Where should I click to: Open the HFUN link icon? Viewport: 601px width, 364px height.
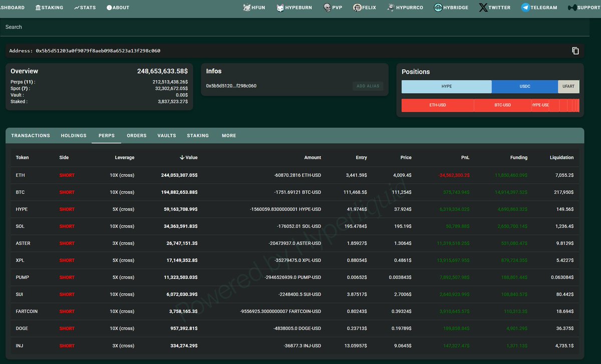[247, 8]
